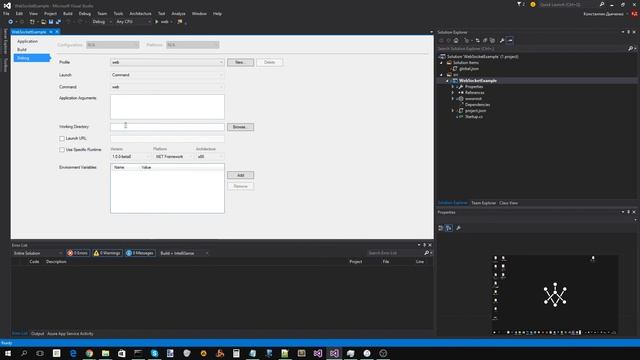Open the Command dropdown

tap(167, 87)
